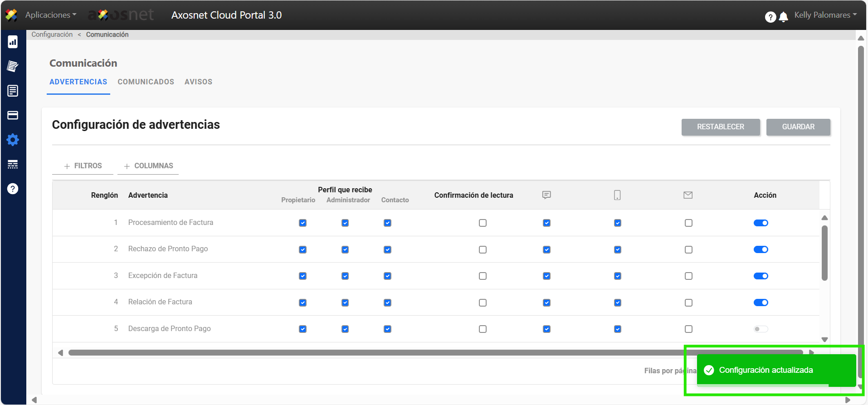Screen dimensions: 868x405
Task: Click the help question mark in top bar
Action: tap(770, 17)
